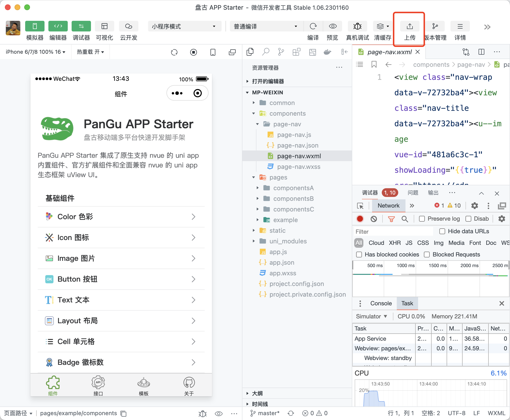The image size is (510, 420).
Task: Click the Compile (编译) refresh icon
Action: pos(313,26)
